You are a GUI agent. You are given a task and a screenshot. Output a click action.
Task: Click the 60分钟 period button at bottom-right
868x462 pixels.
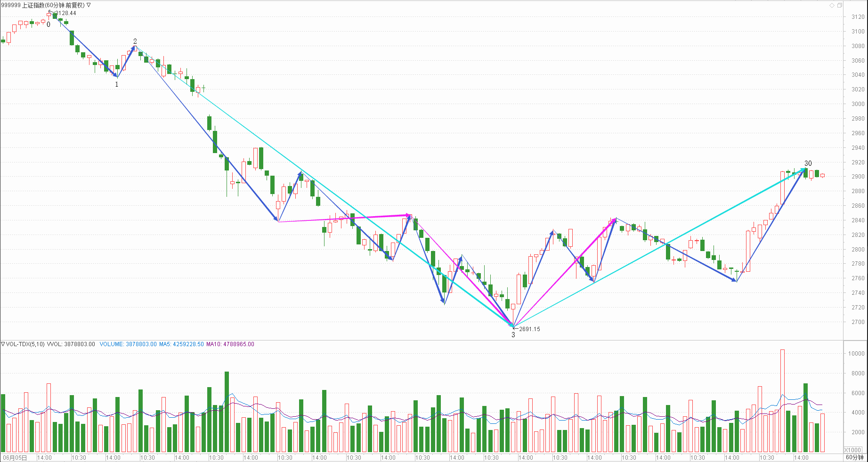click(x=854, y=457)
